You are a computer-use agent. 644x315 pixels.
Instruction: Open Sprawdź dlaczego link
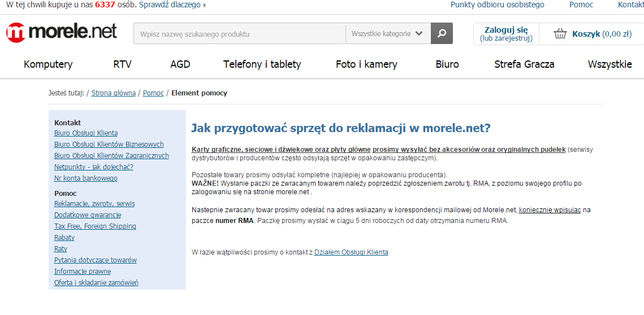tap(170, 5)
